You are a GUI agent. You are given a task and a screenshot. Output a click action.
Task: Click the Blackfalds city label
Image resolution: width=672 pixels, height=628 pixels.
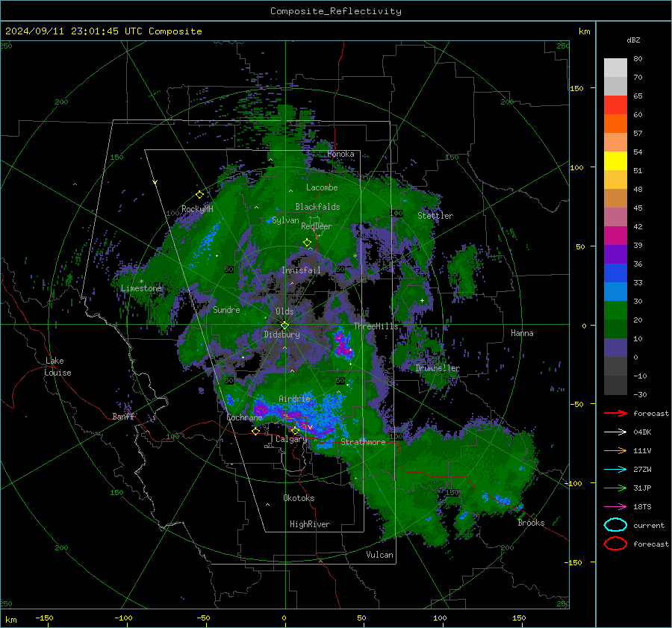click(317, 207)
